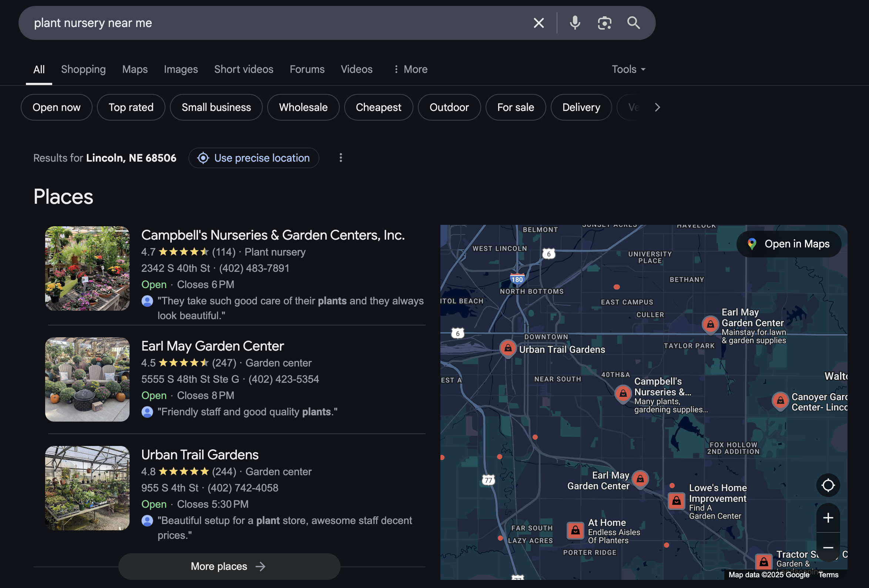Switch to the Maps tab
The width and height of the screenshot is (869, 588).
pos(135,70)
